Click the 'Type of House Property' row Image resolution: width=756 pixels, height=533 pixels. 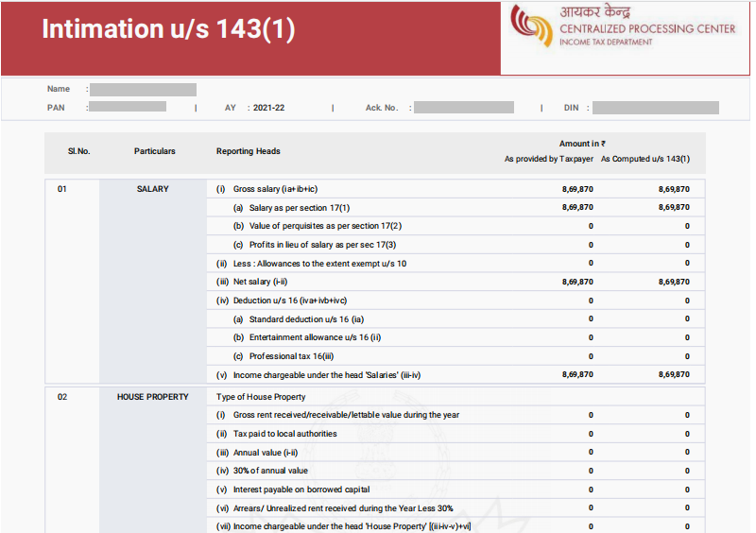point(261,397)
